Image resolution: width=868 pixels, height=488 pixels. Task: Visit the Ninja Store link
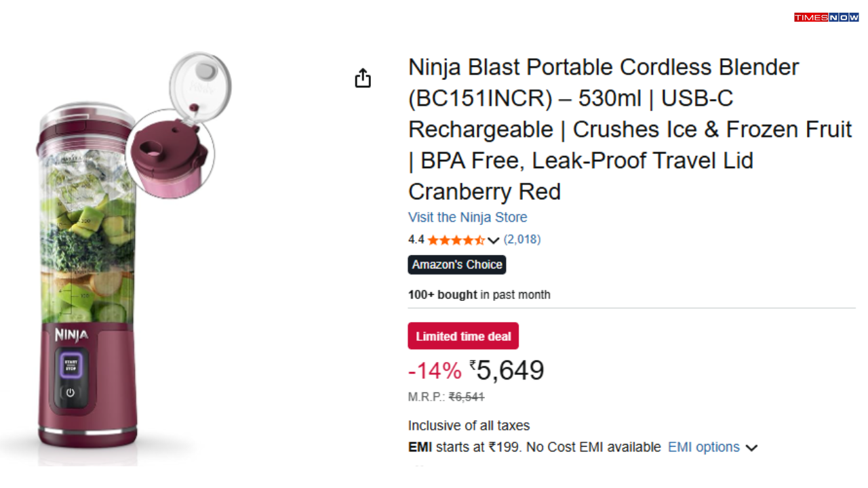467,218
